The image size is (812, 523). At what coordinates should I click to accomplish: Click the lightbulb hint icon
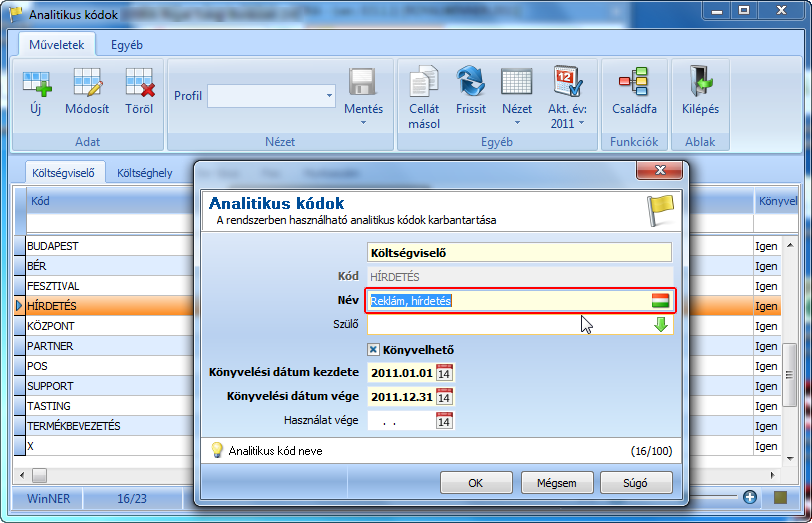217,451
